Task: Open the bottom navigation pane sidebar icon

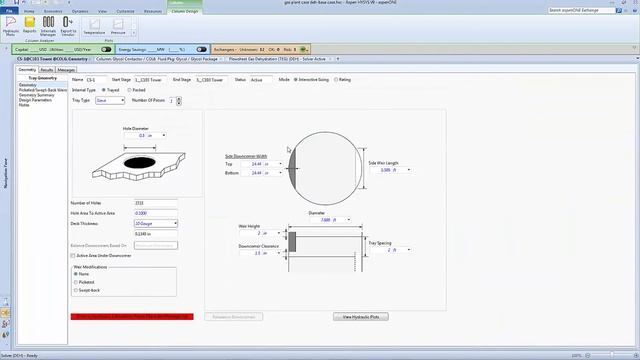Action: tap(5, 335)
